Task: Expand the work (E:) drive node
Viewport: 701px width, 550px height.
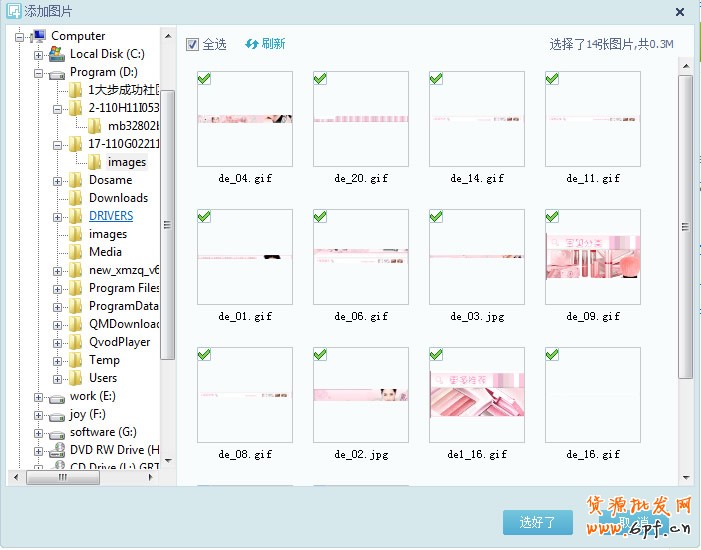Action: click(x=39, y=396)
